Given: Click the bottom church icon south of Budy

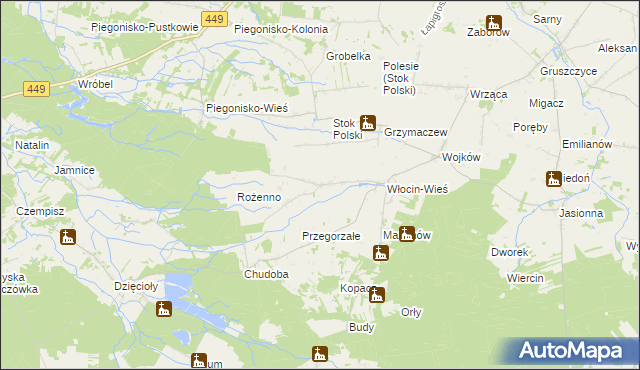Looking at the screenshot, I should click(320, 354).
